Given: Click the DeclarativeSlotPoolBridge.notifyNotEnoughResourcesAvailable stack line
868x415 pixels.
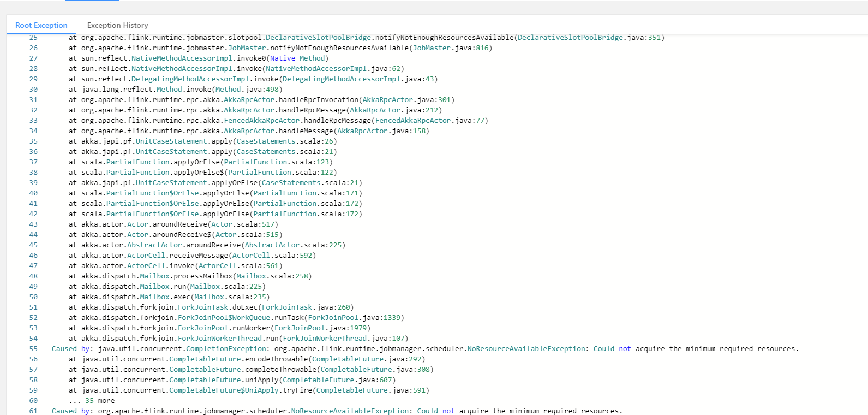Looking at the screenshot, I should 366,38.
